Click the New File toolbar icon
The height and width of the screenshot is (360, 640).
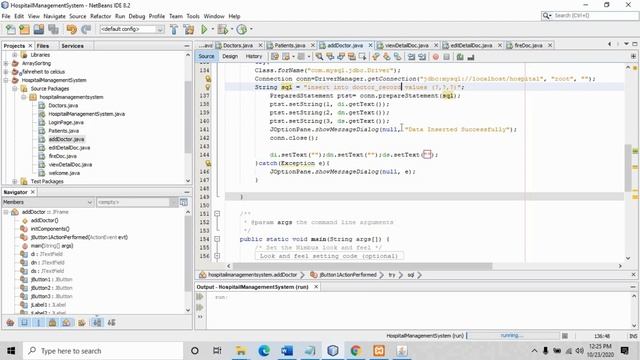(x=11, y=29)
